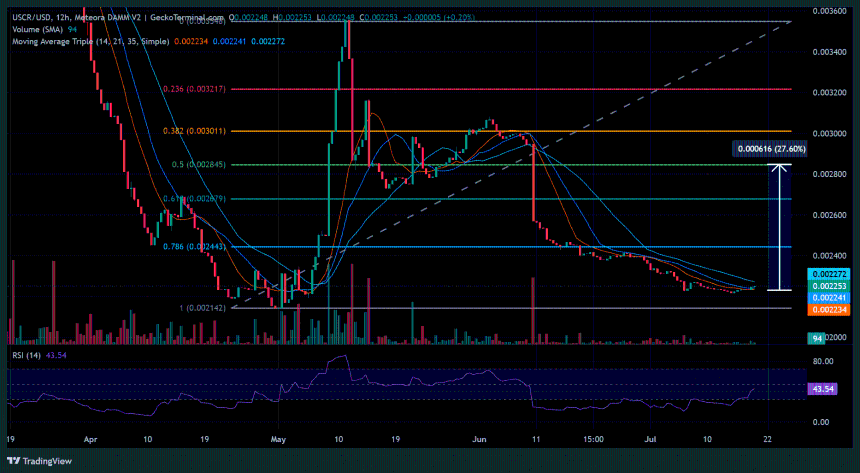Open the USCR/USD symbol title legend
860x473 pixels.
117,18
